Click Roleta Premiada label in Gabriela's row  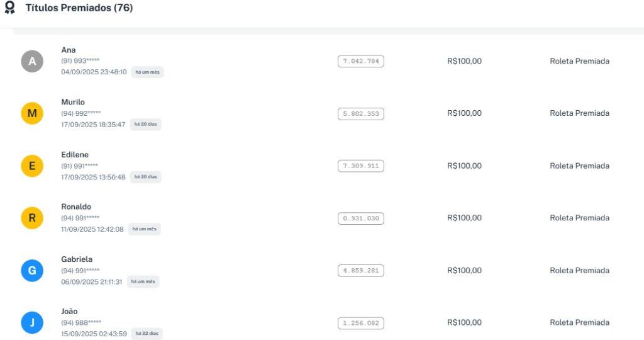tap(579, 271)
